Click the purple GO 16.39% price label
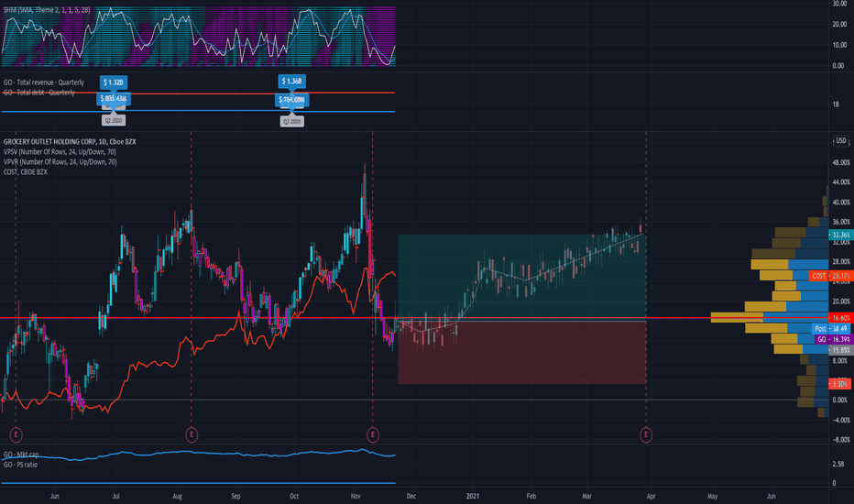Viewport: 854px width, 504px height. pos(833,339)
